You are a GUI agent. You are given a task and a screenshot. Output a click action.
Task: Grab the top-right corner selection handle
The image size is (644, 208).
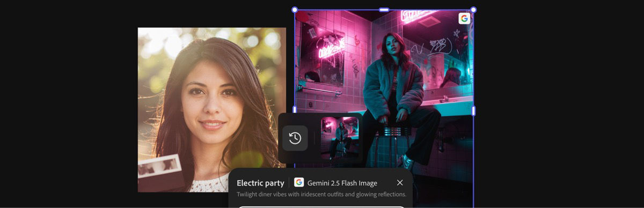tap(473, 10)
